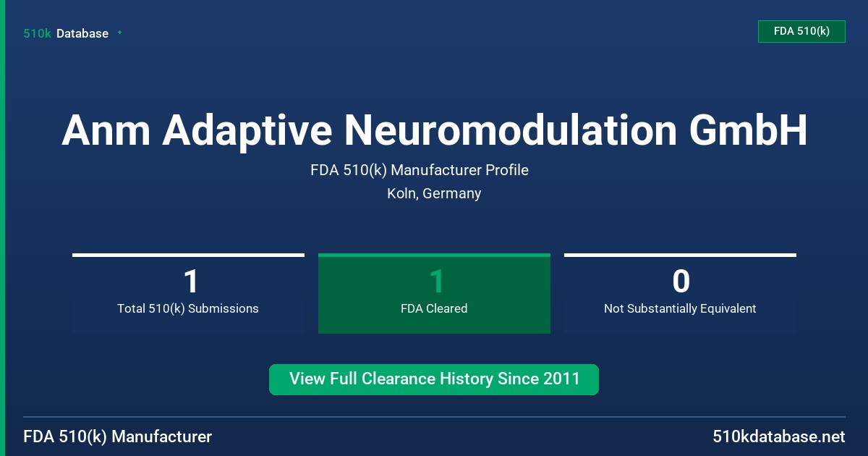Select the Total 510(k) Submissions card
Screen dimensions: 868x456
[x=188, y=293]
